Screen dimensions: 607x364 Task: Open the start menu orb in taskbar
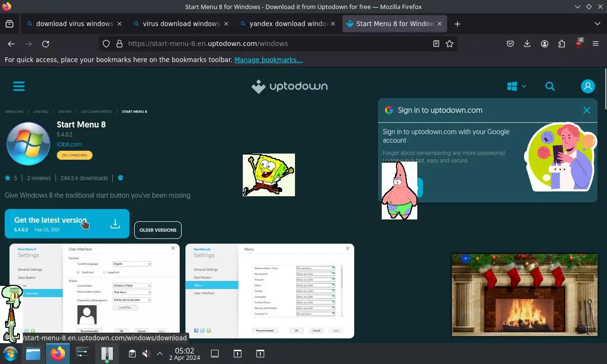point(10,354)
